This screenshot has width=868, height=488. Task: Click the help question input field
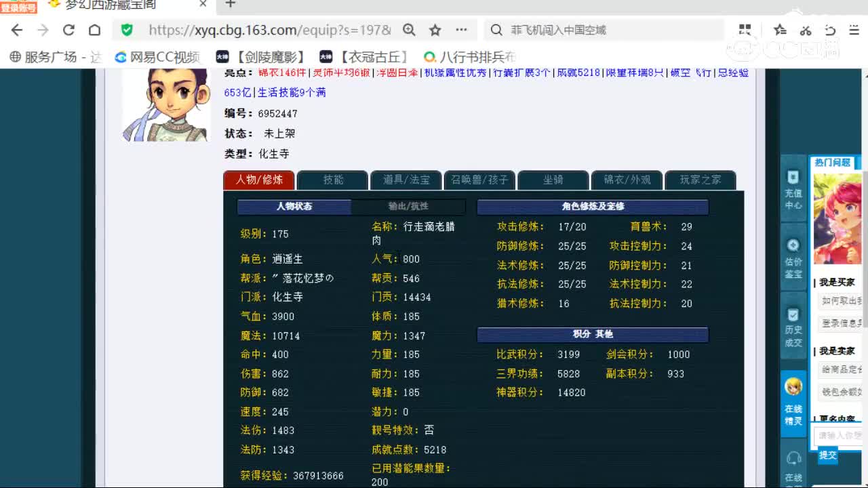pos(840,436)
